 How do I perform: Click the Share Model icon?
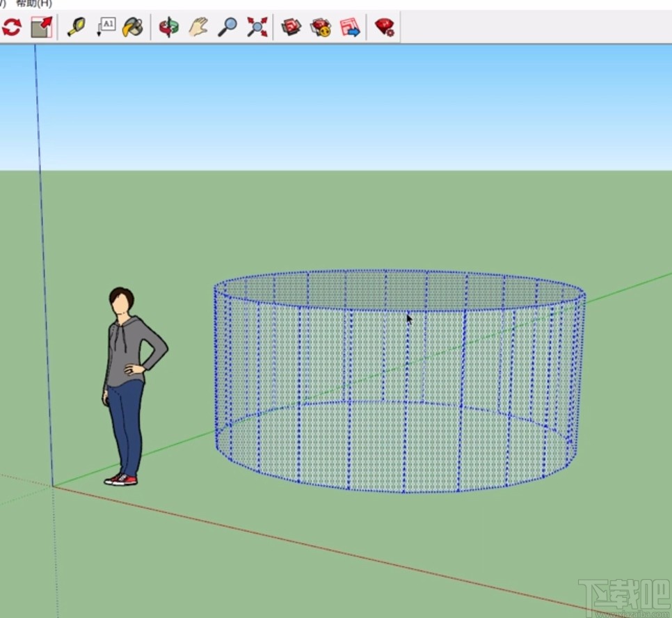pyautogui.click(x=321, y=27)
